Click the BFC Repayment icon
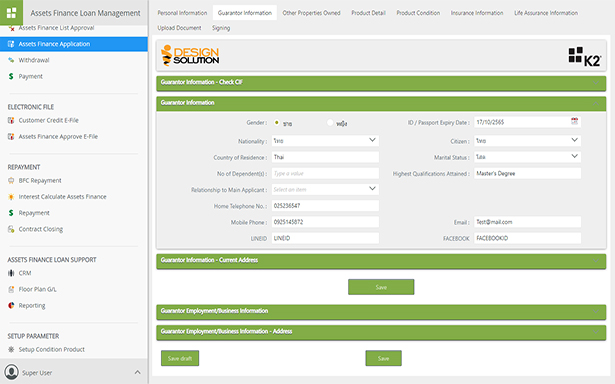615x384 pixels. point(11,180)
